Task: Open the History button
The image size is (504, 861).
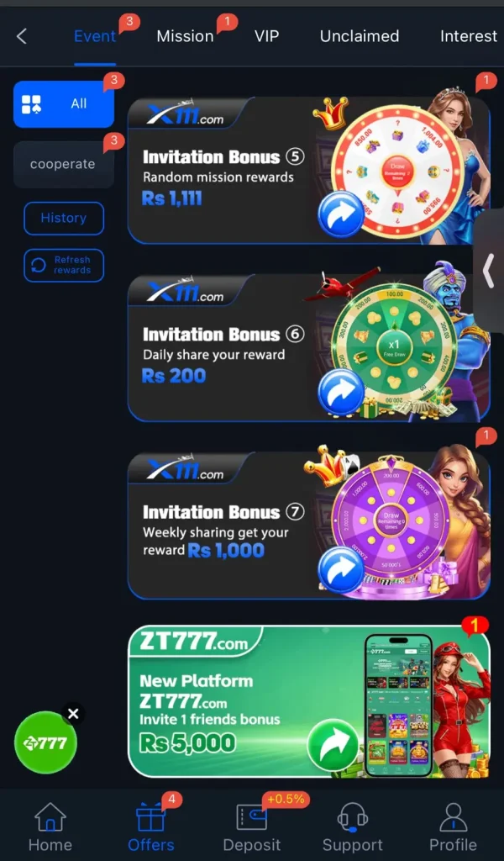Action: click(x=64, y=218)
